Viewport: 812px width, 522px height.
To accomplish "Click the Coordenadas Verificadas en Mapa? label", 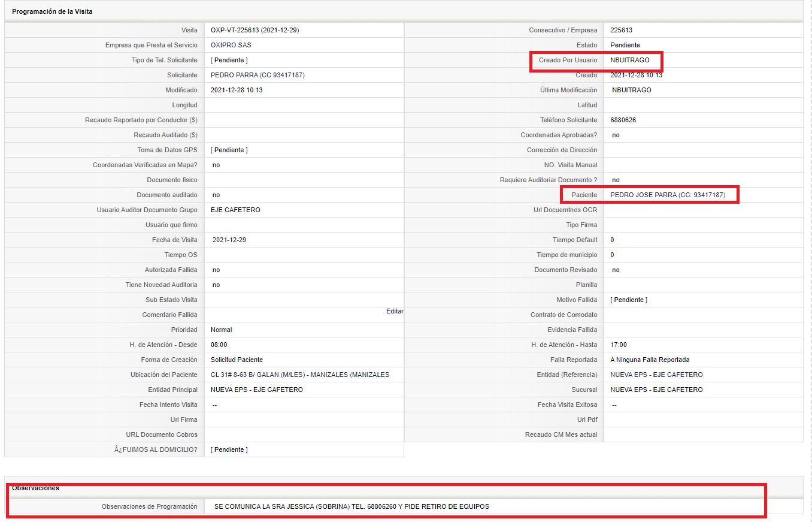I will (145, 165).
